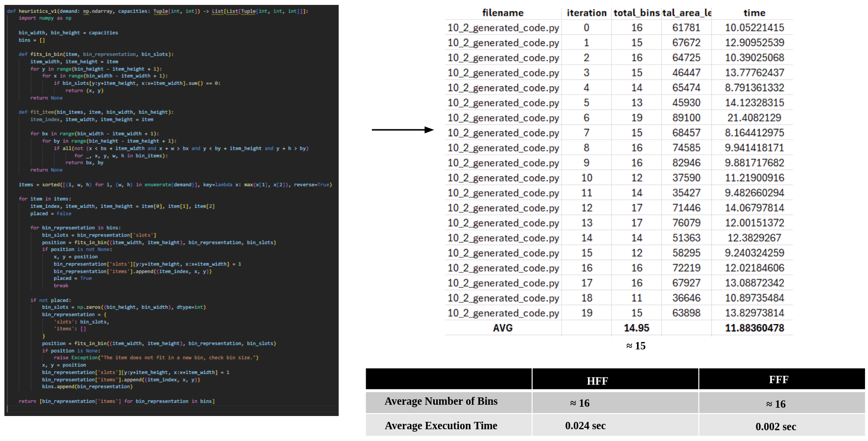This screenshot has height=441, width=868.
Task: Click the 'time' column header
Action: tap(754, 13)
